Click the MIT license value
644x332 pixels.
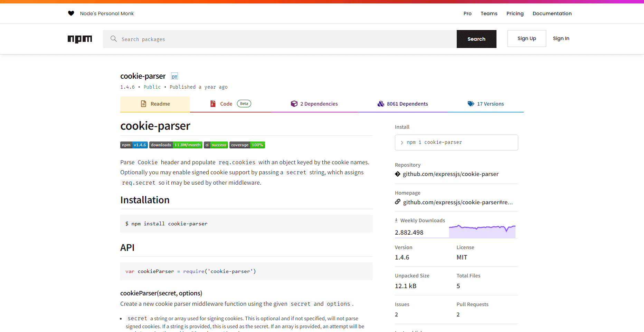pyautogui.click(x=462, y=257)
